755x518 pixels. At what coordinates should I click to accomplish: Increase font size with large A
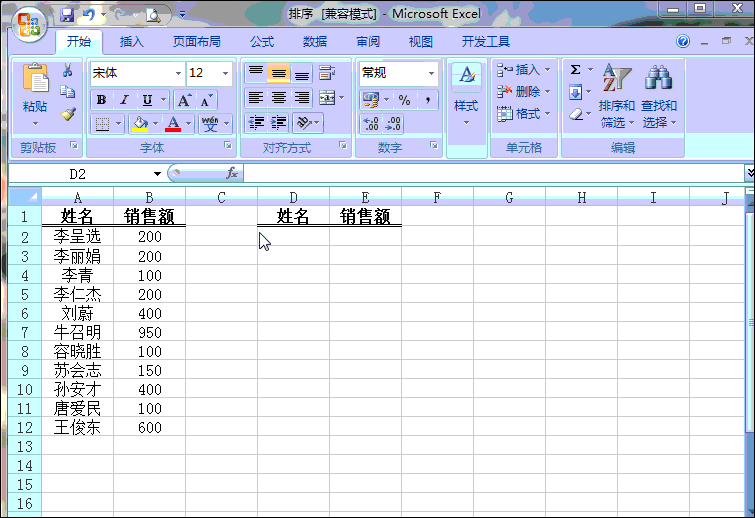click(x=184, y=100)
